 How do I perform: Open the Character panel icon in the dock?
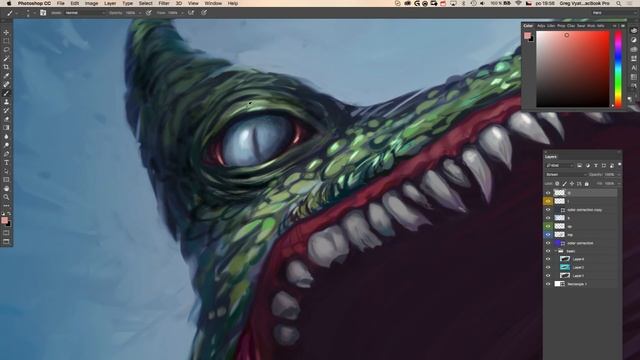633,68
